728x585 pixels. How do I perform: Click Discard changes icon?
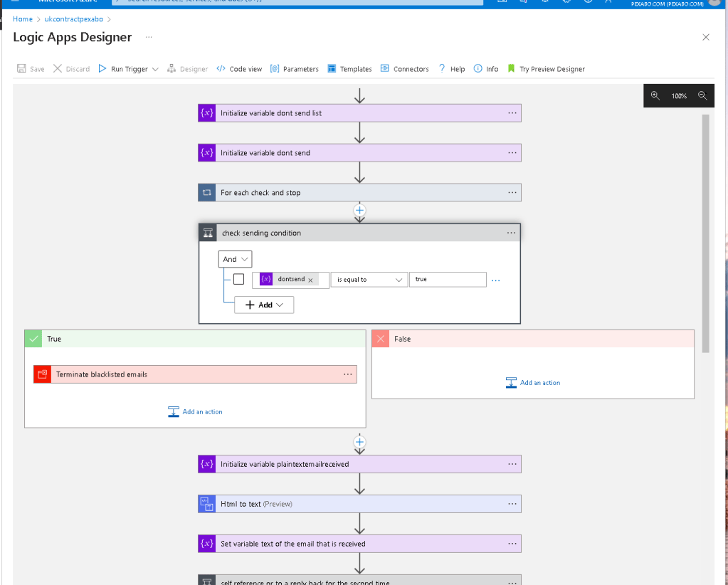(x=58, y=69)
